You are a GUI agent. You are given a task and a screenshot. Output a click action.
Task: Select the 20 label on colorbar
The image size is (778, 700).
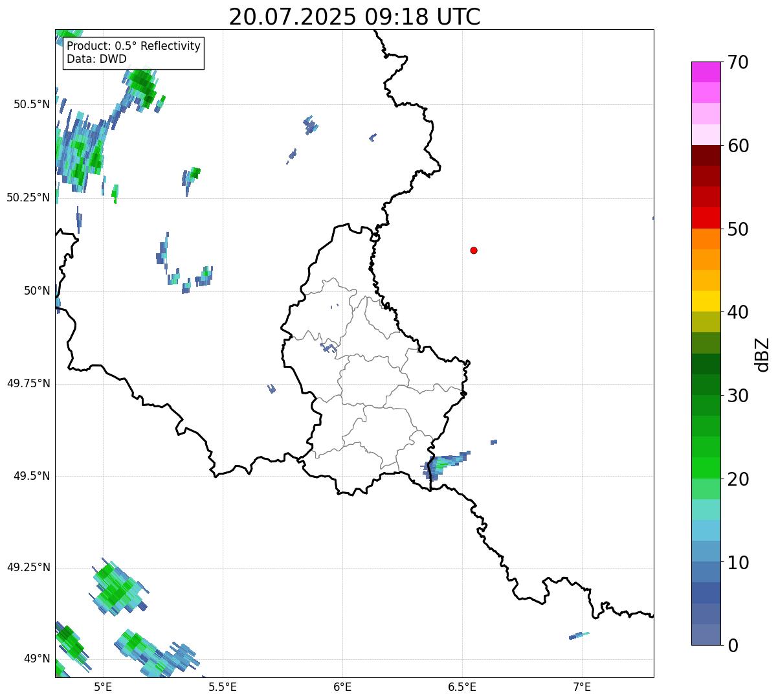click(737, 479)
